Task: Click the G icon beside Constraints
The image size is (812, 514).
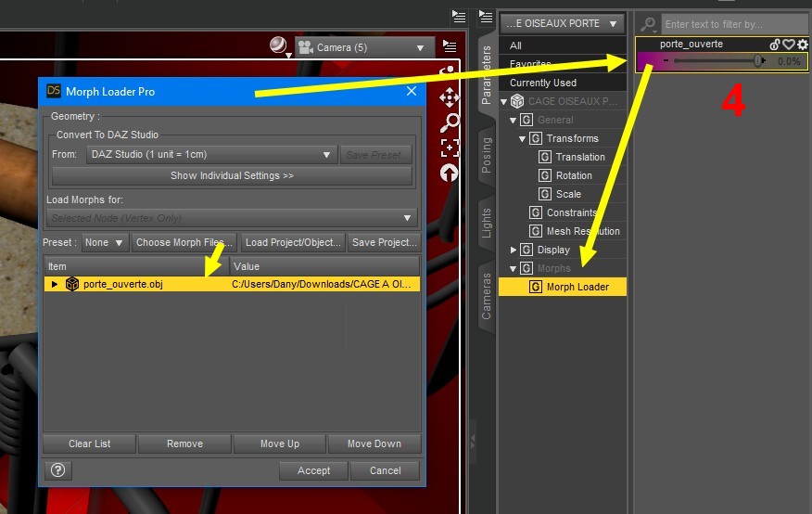Action: point(536,212)
